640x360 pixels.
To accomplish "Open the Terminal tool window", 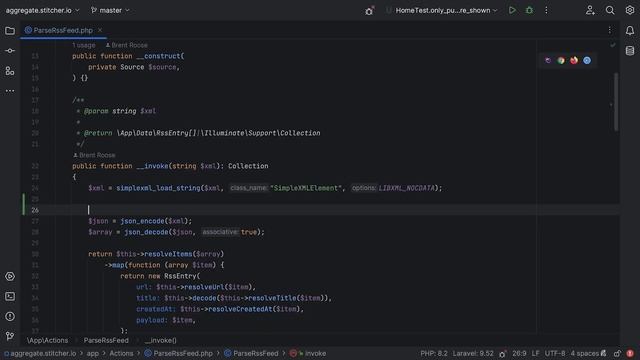I will [10, 296].
